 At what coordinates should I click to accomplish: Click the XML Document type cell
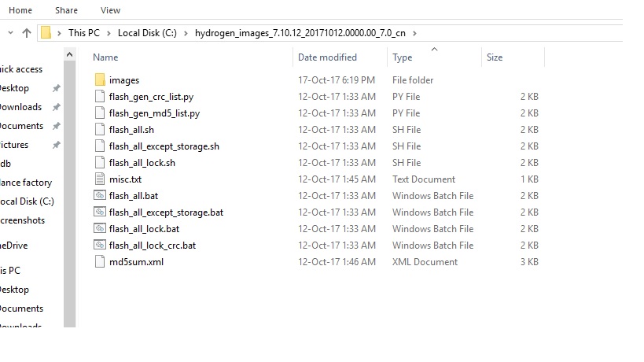point(425,262)
